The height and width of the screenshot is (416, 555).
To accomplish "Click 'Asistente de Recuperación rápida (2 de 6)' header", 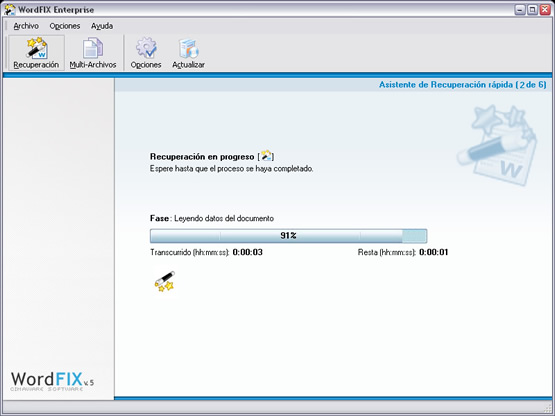I will pyautogui.click(x=463, y=85).
